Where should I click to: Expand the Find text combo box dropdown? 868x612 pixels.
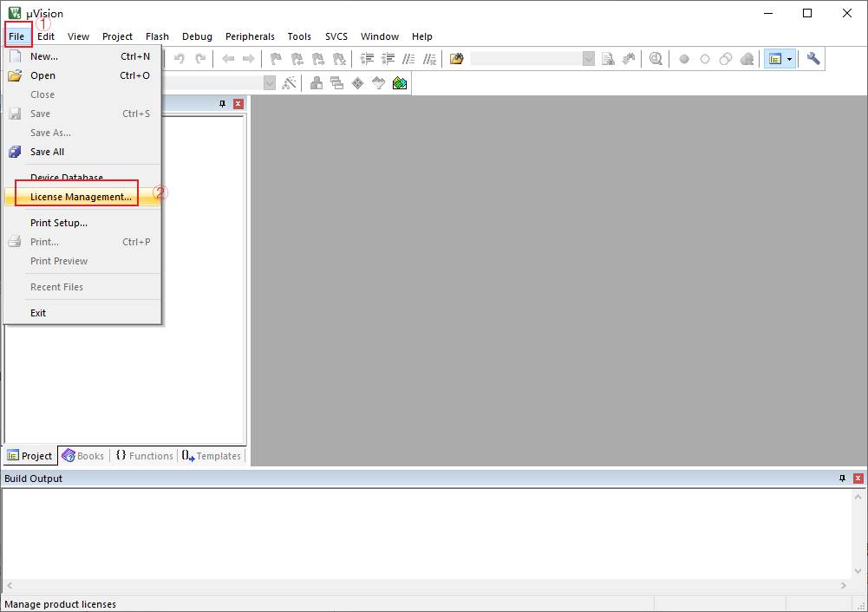(589, 59)
